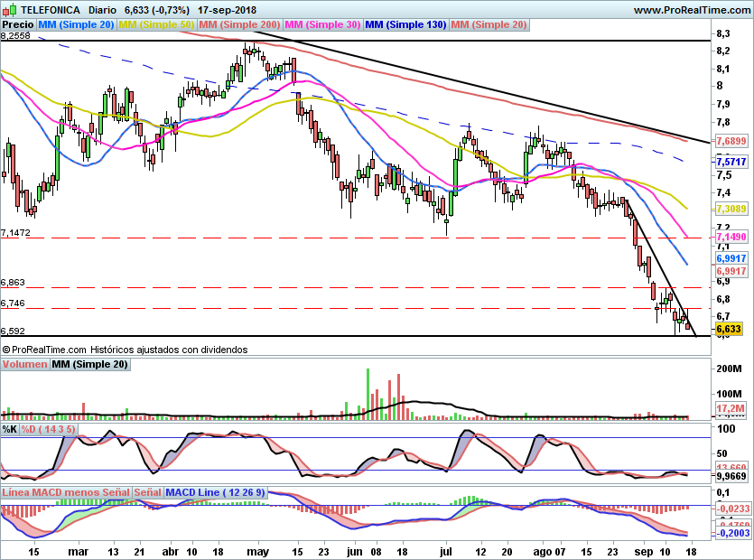754x560 pixels.
Task: Select the yellow MM (Simple 50) indicator label
Action: coord(157,24)
